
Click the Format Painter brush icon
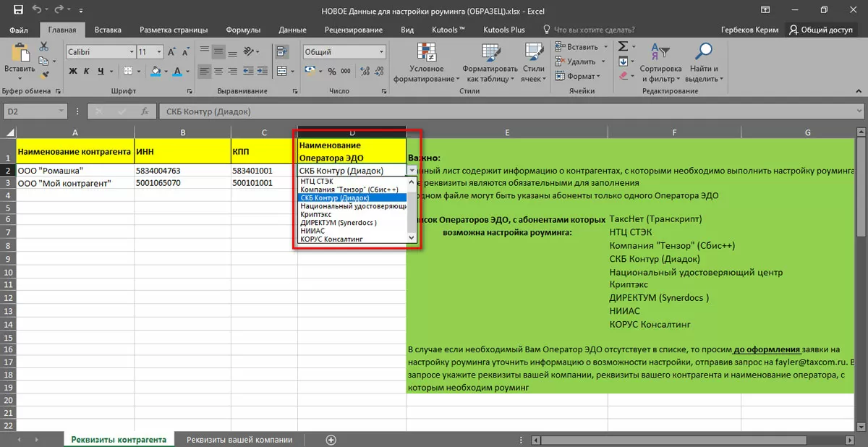point(43,74)
